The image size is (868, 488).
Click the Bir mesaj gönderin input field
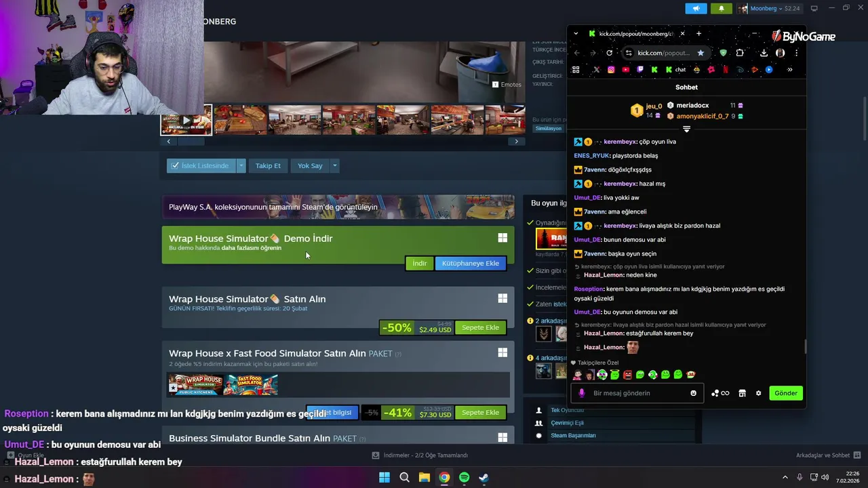click(637, 393)
